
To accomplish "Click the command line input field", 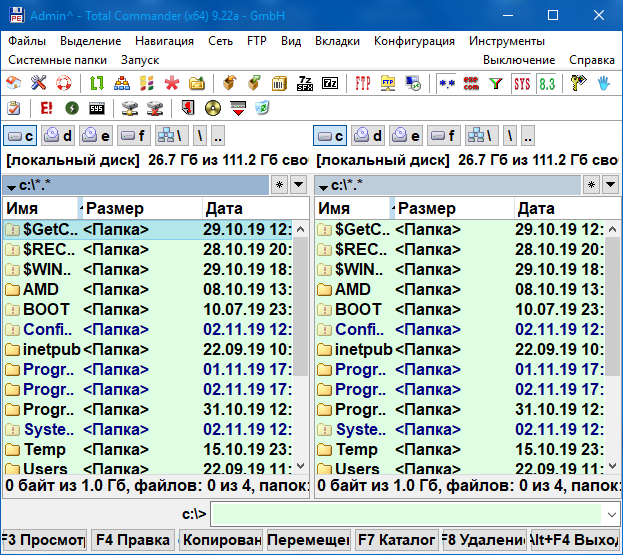I will [x=414, y=514].
